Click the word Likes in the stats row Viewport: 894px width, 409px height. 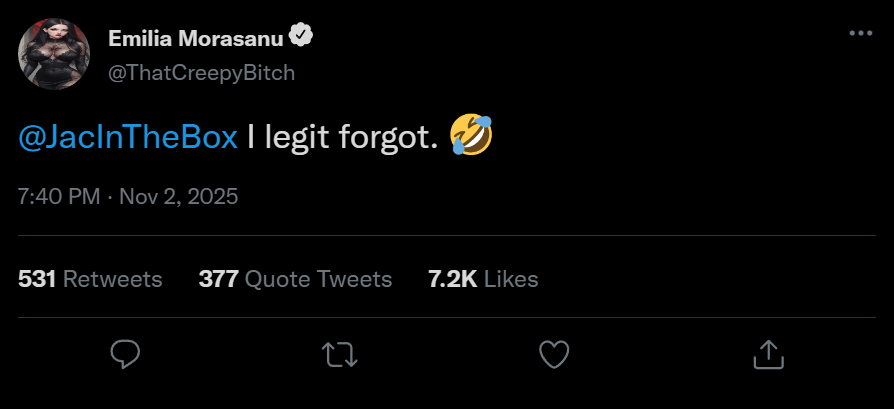pos(511,279)
